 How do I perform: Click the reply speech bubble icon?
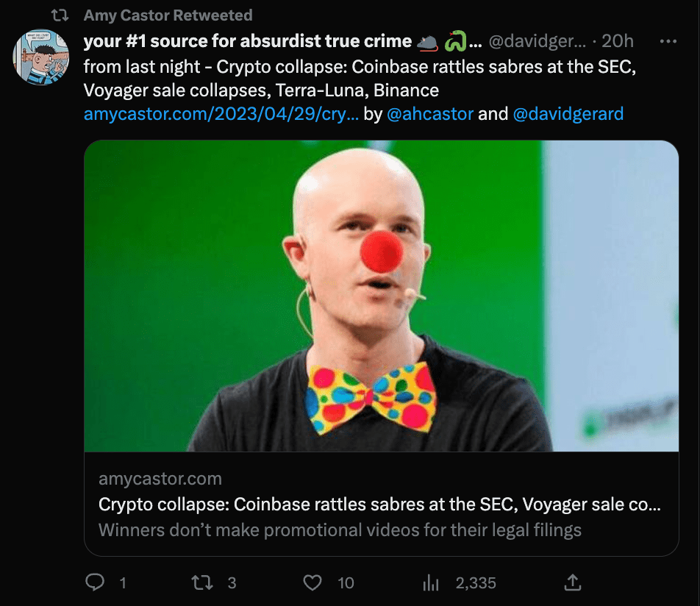[95, 582]
